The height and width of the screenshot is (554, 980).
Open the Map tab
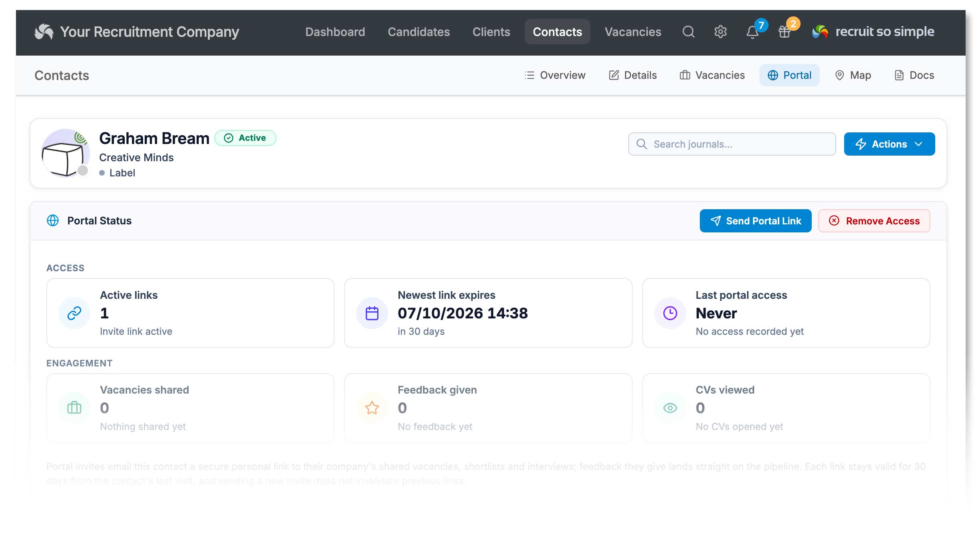[x=853, y=75]
